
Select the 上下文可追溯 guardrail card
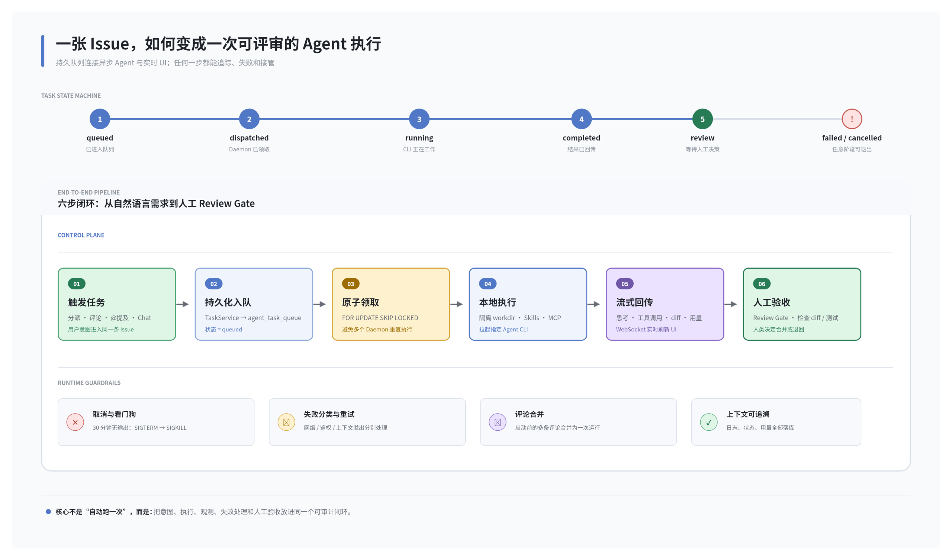[x=776, y=422]
